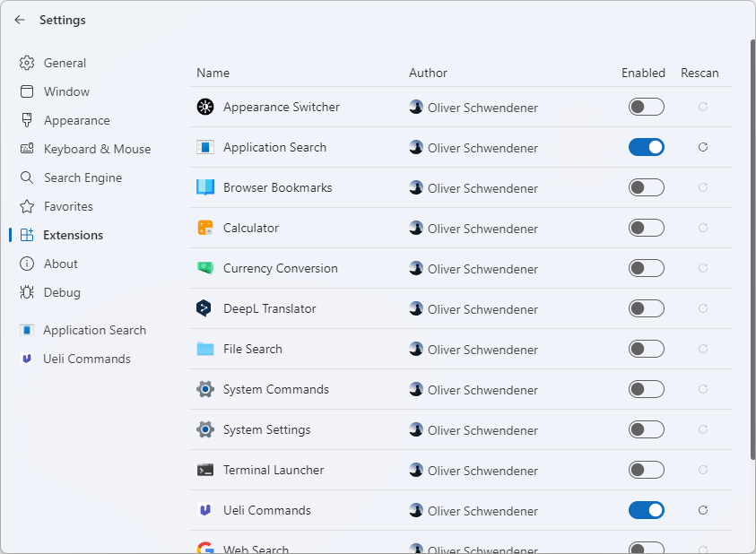Open the General settings tab
756x554 pixels.
pyautogui.click(x=65, y=63)
